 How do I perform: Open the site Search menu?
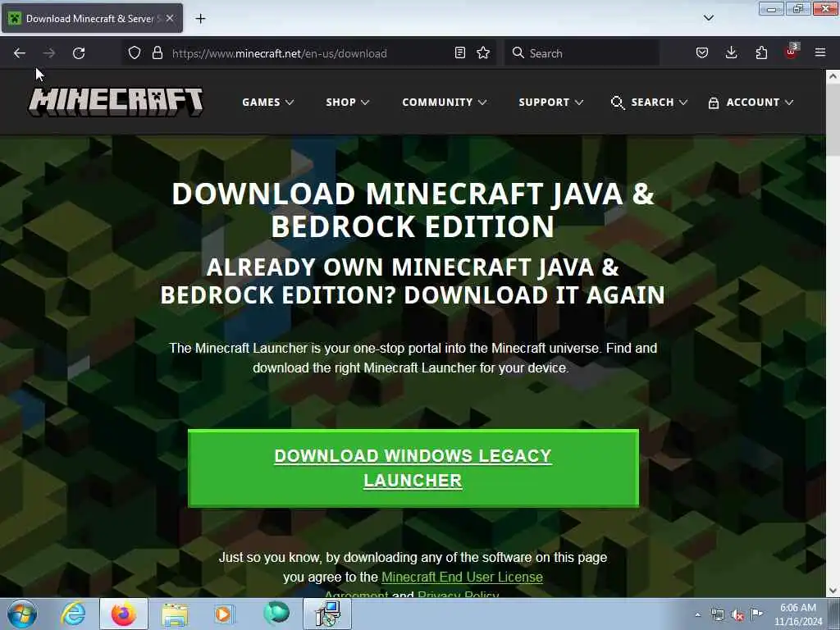click(649, 102)
